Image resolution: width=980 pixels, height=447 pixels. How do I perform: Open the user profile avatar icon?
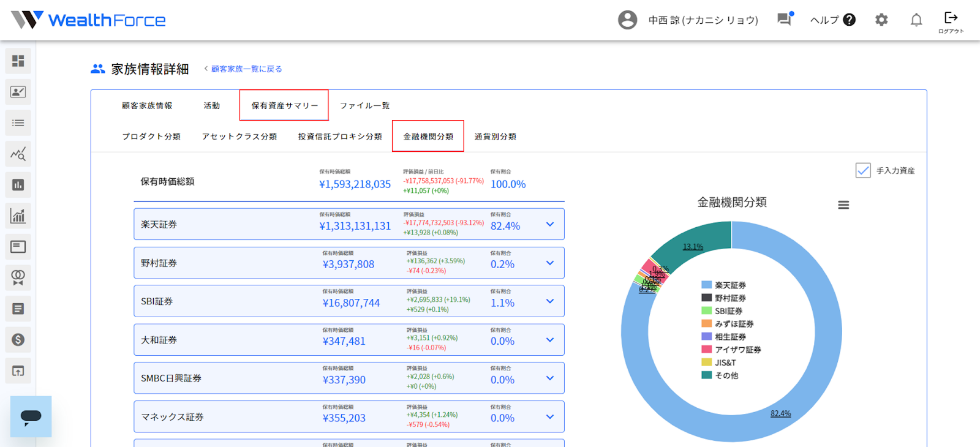(x=627, y=20)
